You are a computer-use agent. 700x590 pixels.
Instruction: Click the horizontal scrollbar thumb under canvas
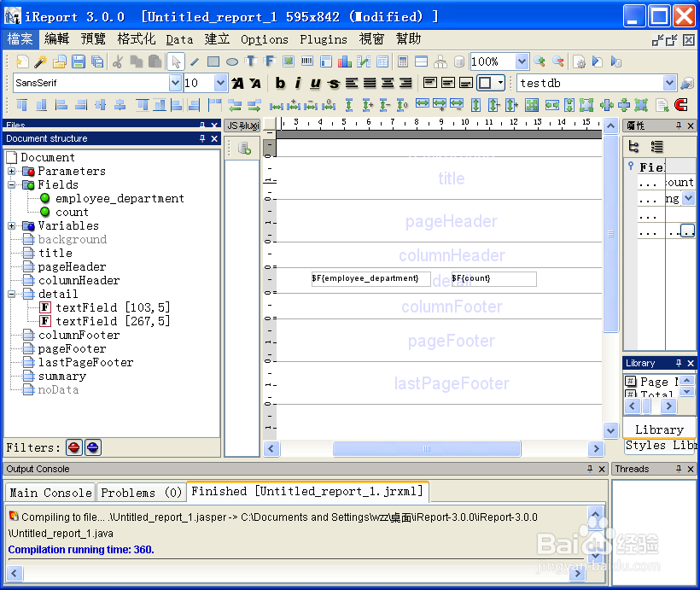click(427, 448)
